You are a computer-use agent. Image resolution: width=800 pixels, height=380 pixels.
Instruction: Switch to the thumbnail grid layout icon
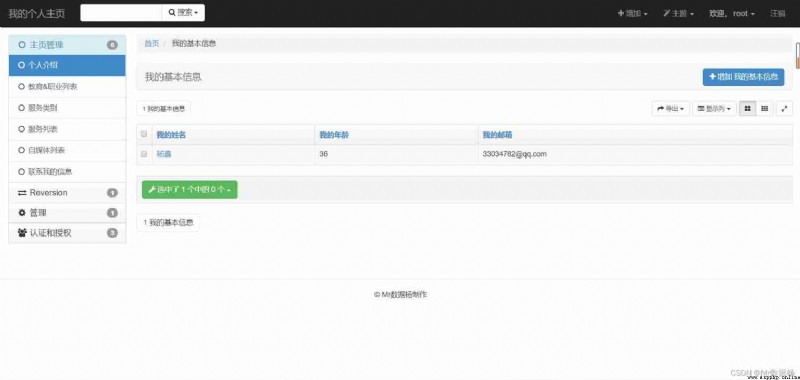pos(747,109)
